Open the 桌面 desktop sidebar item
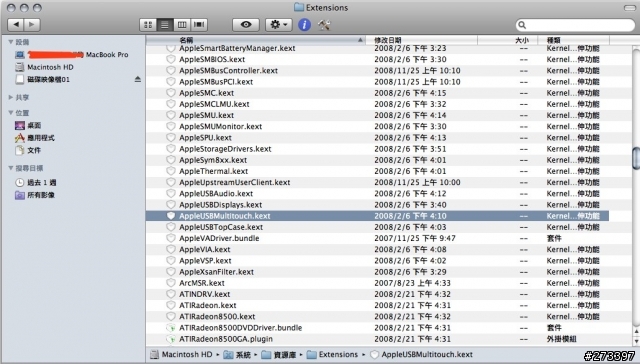This screenshot has height=364, width=640. pos(28,125)
